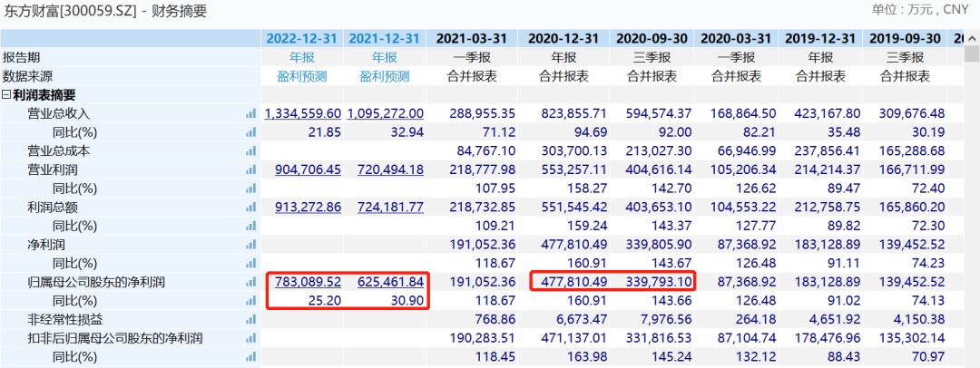Click the value 309,676.48
The height and width of the screenshot is (368, 980).
click(x=912, y=113)
